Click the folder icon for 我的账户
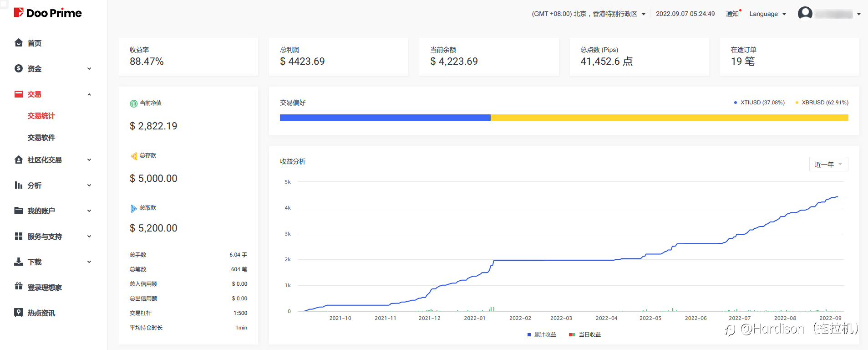 (19, 211)
